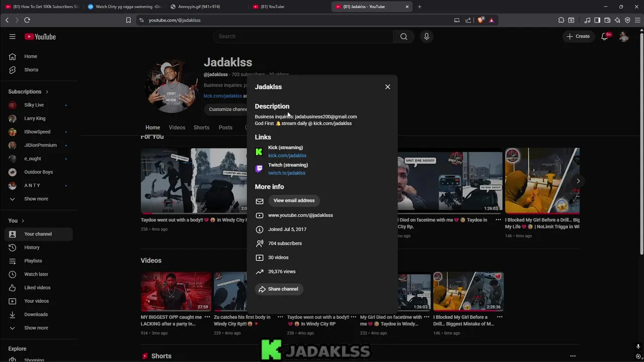Open History in the sidebar

click(39, 247)
